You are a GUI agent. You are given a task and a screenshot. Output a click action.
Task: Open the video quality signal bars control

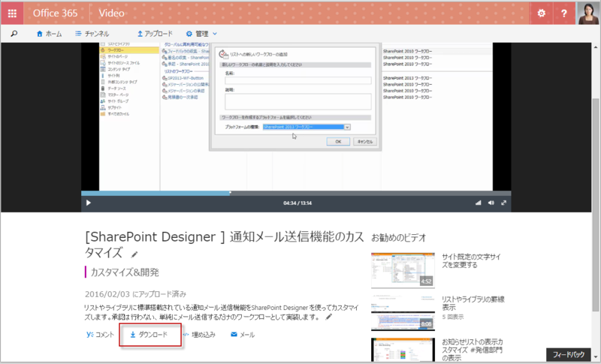tap(478, 203)
